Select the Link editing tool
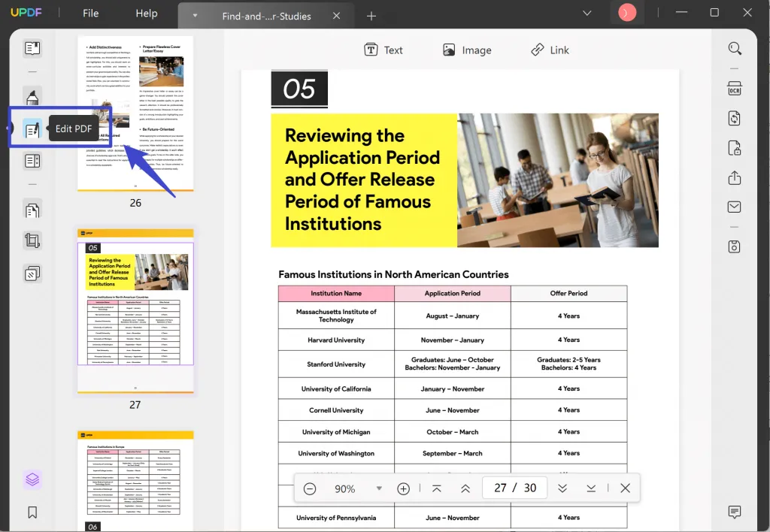Screen dimensions: 770x532 pos(550,50)
